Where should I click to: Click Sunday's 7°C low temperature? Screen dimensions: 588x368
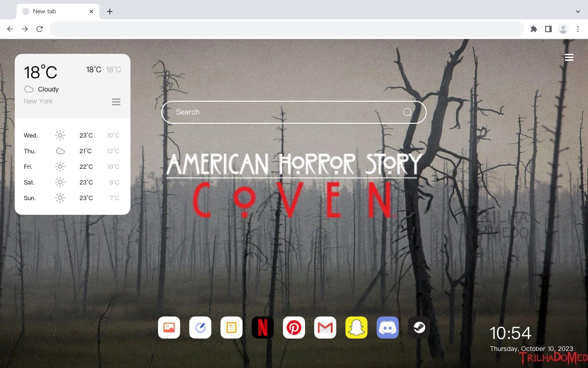114,198
